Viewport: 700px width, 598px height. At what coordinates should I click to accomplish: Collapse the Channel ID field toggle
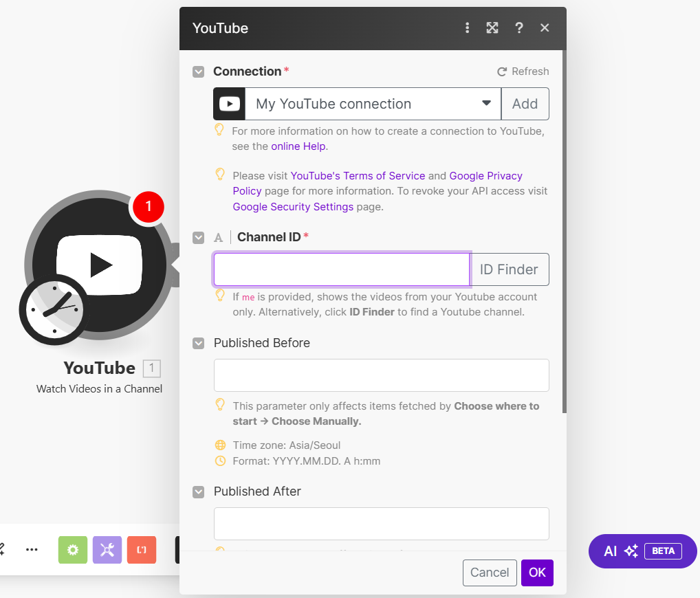pos(198,237)
